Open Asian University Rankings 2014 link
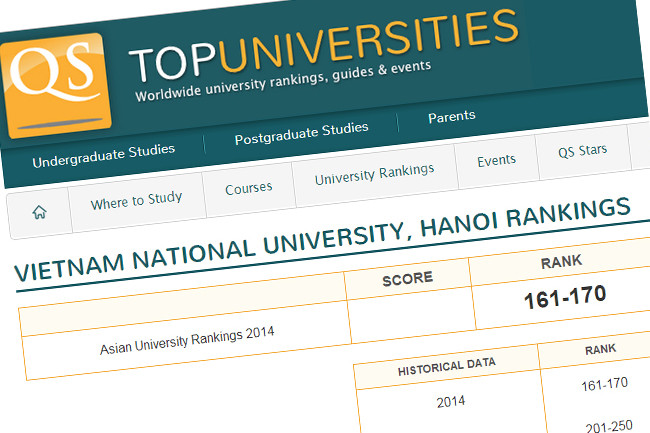650x433 pixels. pyautogui.click(x=186, y=337)
